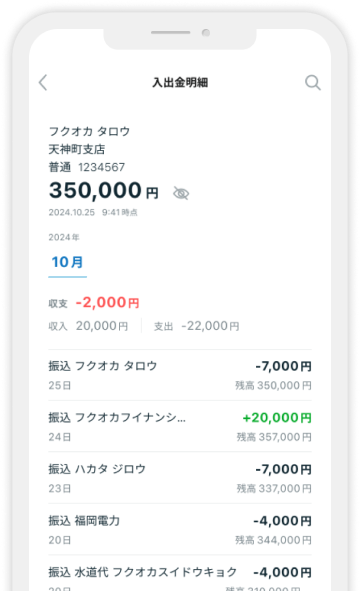Click the 350,000円 balance amount
360x591 pixels.
(x=104, y=190)
